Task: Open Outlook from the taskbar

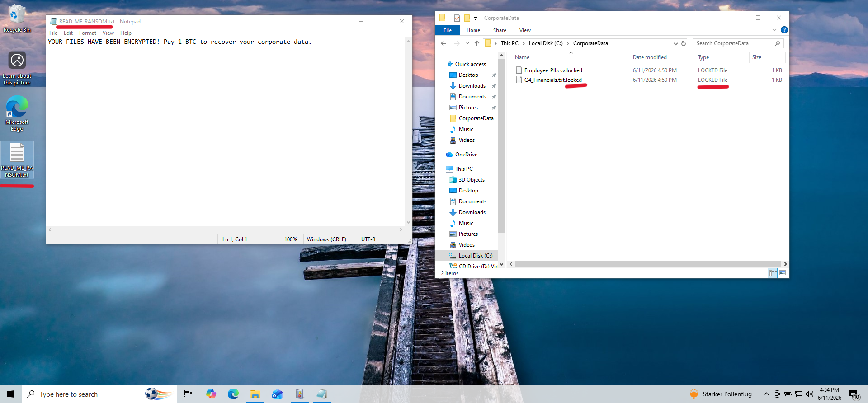Action: coord(277,394)
